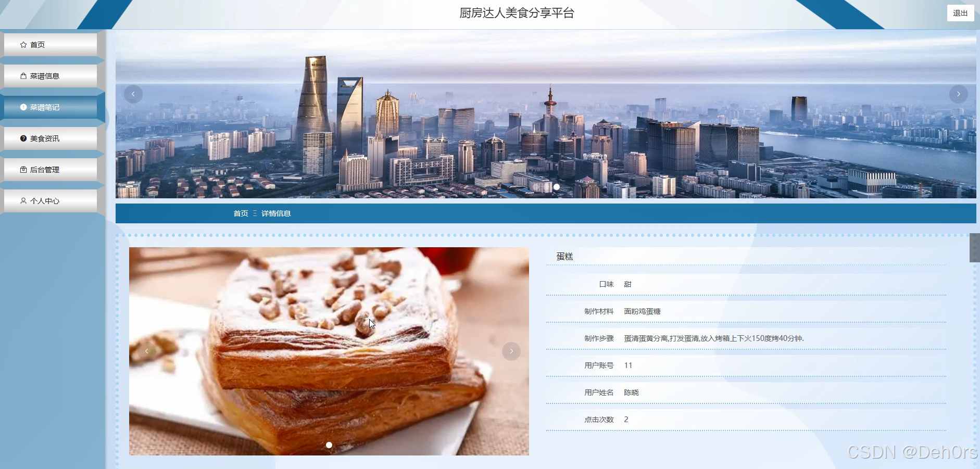Click the 蛋糕 recipe title
This screenshot has height=469, width=980.
pyautogui.click(x=564, y=257)
